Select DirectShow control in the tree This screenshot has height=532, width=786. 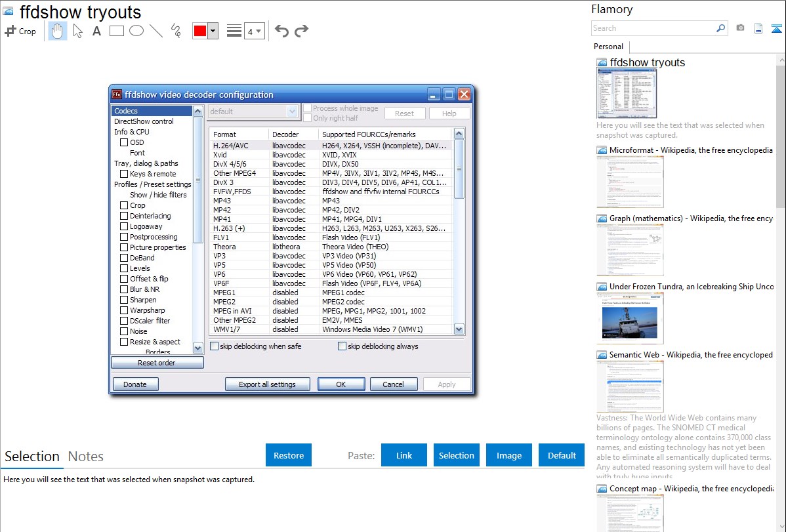[x=144, y=121]
